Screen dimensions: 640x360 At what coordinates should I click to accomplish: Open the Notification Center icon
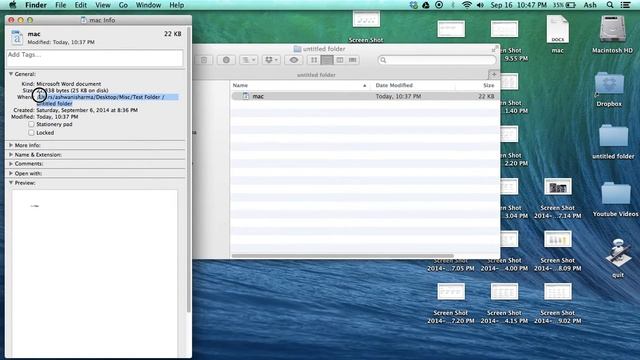625,5
